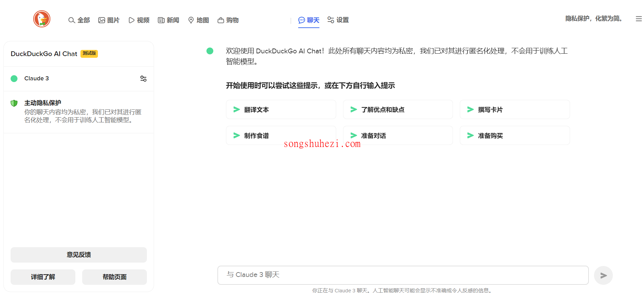Viewport: 644px width, 293px height.
Task: Click the newspaper icon beside 新闻
Action: 161,20
